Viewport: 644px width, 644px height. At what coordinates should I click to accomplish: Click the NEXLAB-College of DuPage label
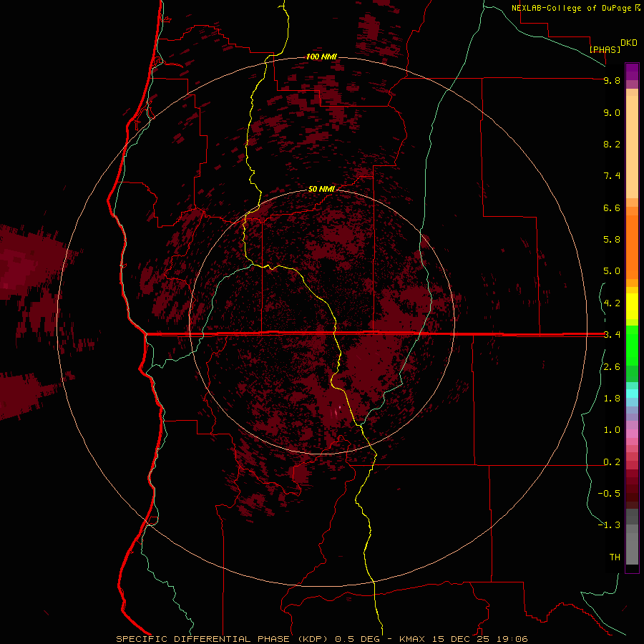pos(572,8)
